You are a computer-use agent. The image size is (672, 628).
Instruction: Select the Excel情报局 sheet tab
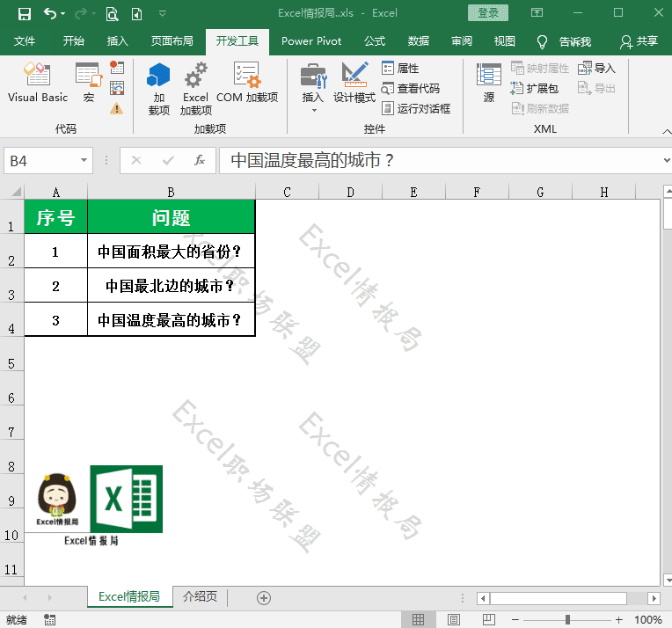coord(129,596)
